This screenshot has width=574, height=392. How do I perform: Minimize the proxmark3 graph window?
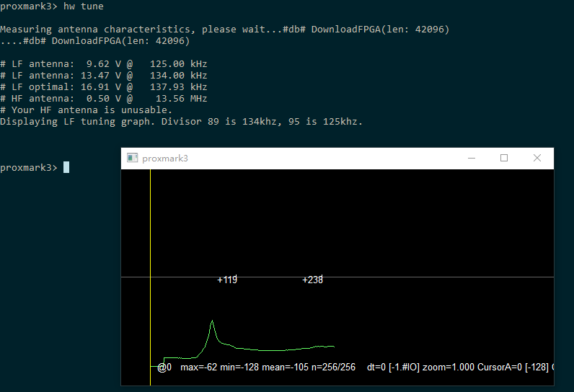471,158
